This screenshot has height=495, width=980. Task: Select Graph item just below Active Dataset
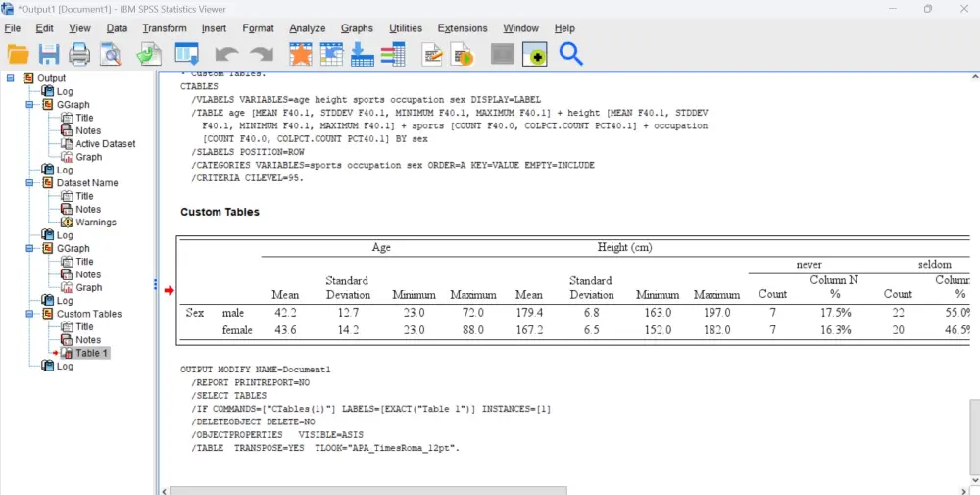tap(89, 157)
